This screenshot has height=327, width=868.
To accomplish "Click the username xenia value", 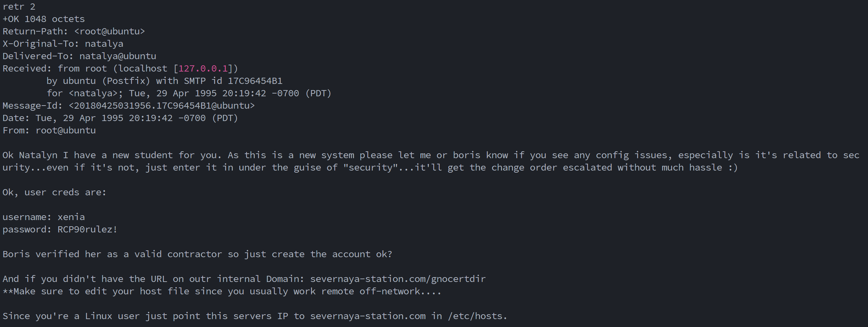I will pyautogui.click(x=71, y=217).
